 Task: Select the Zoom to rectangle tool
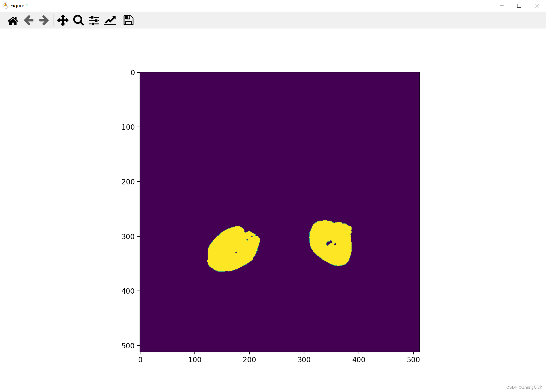[79, 20]
